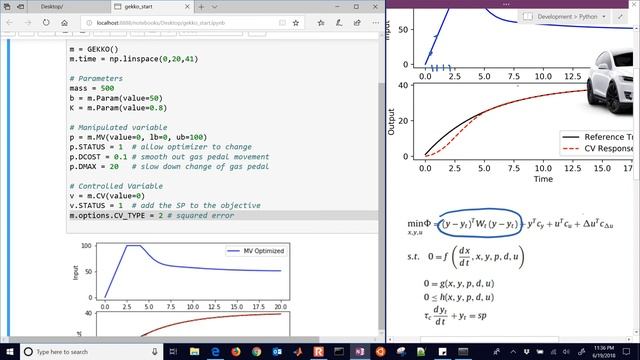Open Edge reading view icon

pyautogui.click(x=282, y=23)
